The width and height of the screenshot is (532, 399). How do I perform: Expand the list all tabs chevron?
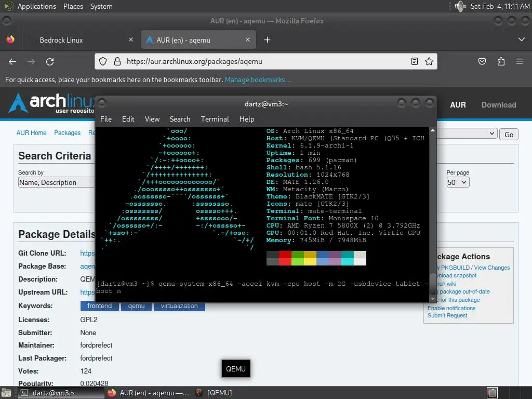click(522, 39)
